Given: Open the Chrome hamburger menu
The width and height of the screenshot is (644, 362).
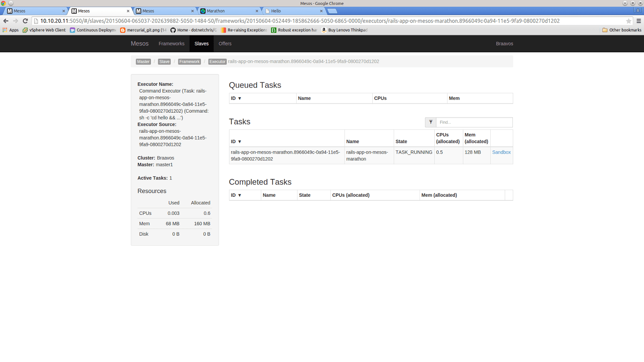Looking at the screenshot, I should coord(638,21).
